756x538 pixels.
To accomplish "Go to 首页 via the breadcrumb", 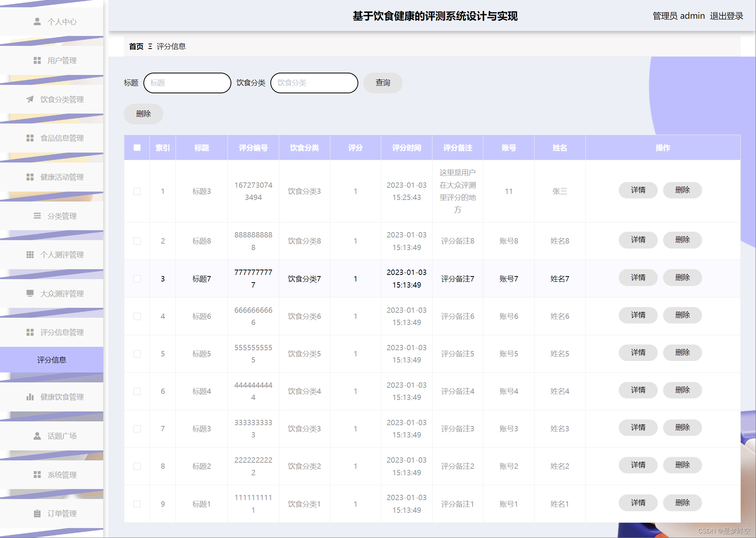I will (136, 46).
